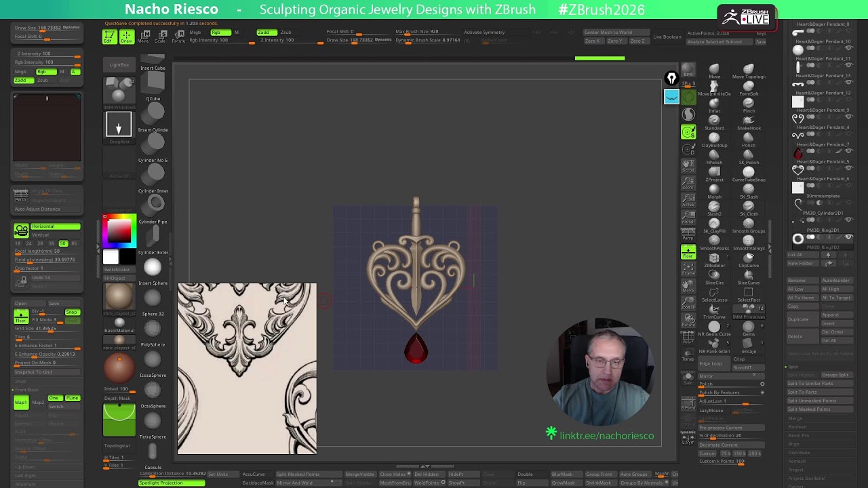Pick the ClayBuildup brush
Screen dimensions: 868x488
click(x=714, y=140)
